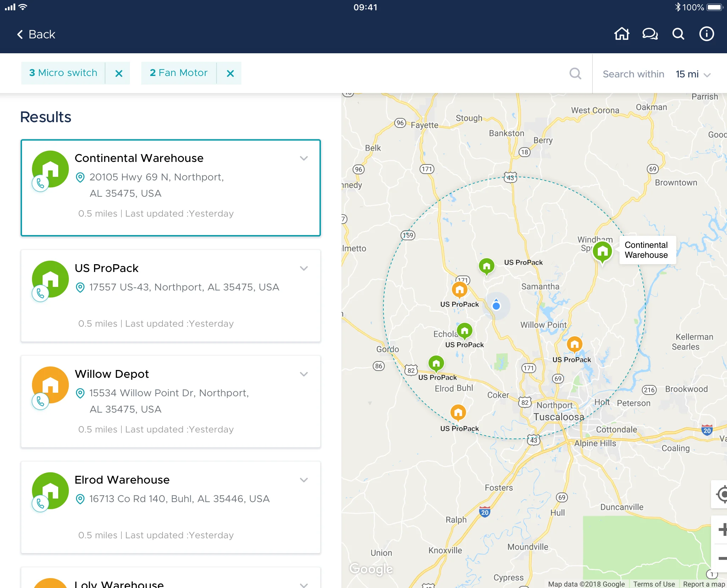Viewport: 727px width, 588px height.
Task: Open the info icon in header
Action: pyautogui.click(x=706, y=34)
